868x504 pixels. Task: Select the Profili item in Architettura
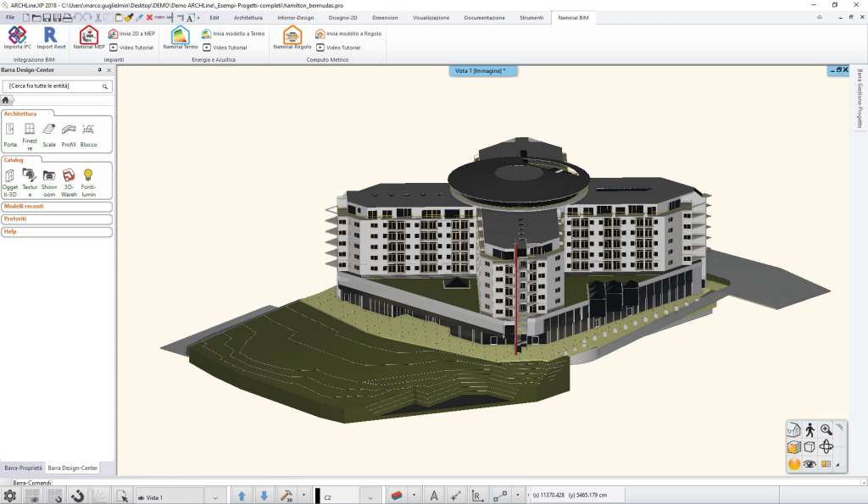[69, 135]
